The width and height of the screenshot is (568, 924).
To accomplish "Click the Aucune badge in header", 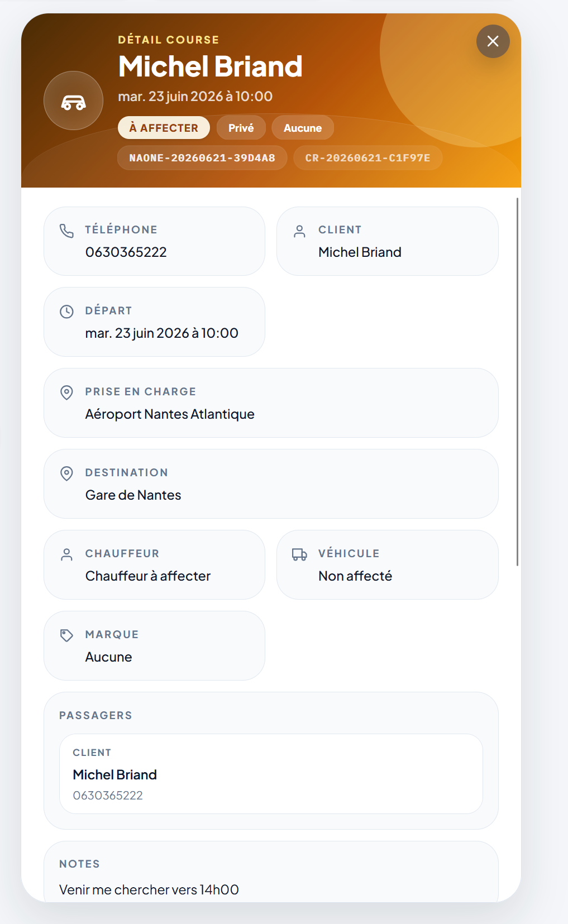I will 303,128.
